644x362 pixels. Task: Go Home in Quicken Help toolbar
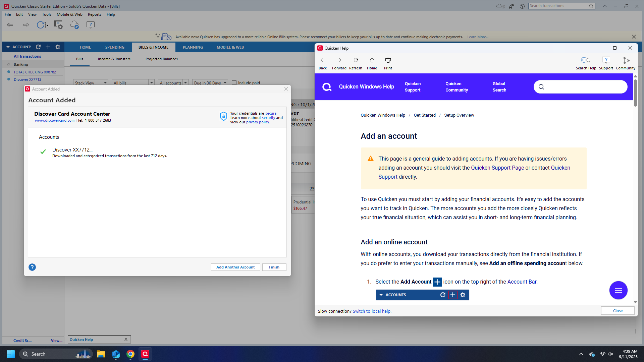coord(372,60)
